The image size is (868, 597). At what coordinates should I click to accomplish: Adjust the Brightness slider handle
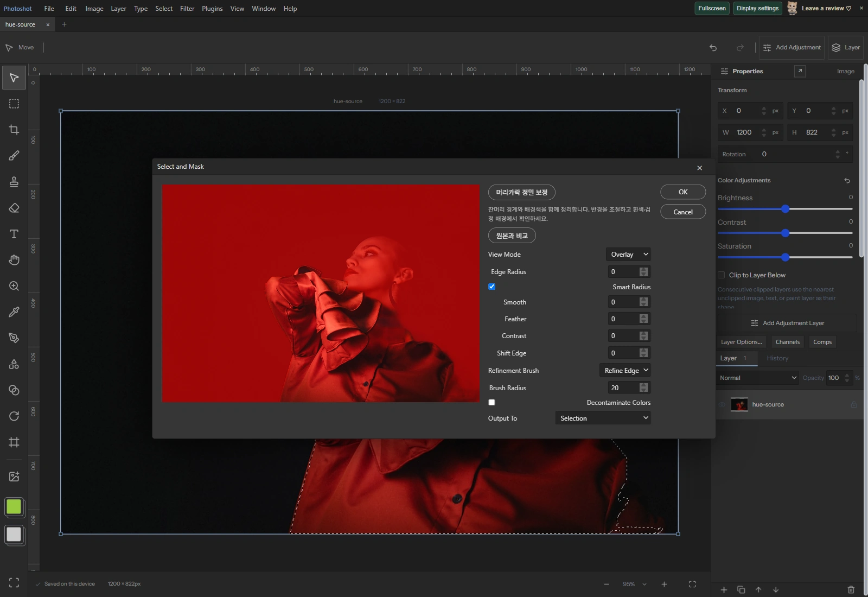(x=785, y=209)
